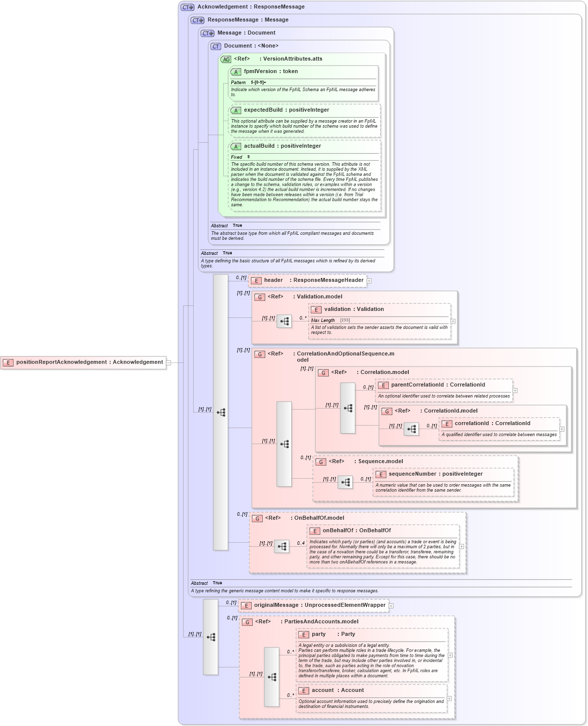Click the G icon of PartiesAndAccounts.model
The width and height of the screenshot is (588, 726).
coord(247,622)
